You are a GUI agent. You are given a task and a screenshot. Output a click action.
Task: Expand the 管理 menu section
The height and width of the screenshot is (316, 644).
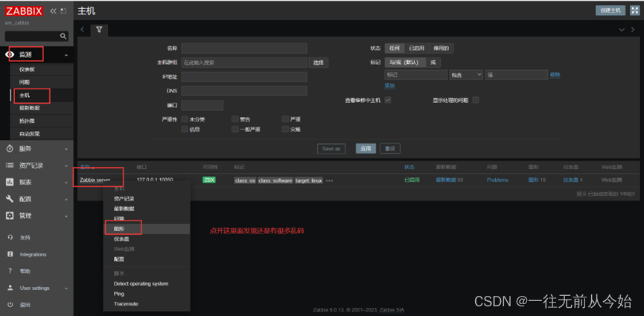[66, 216]
